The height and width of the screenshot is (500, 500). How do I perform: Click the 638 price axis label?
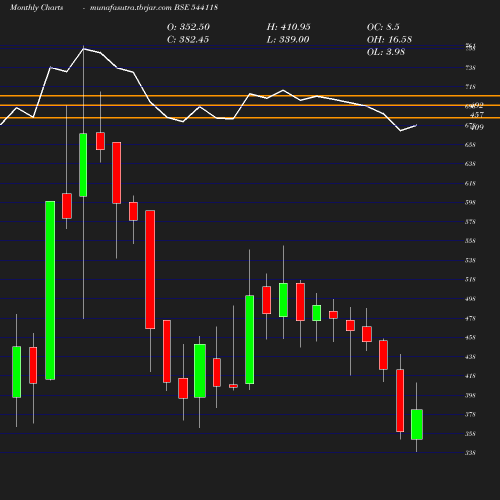coord(470,164)
